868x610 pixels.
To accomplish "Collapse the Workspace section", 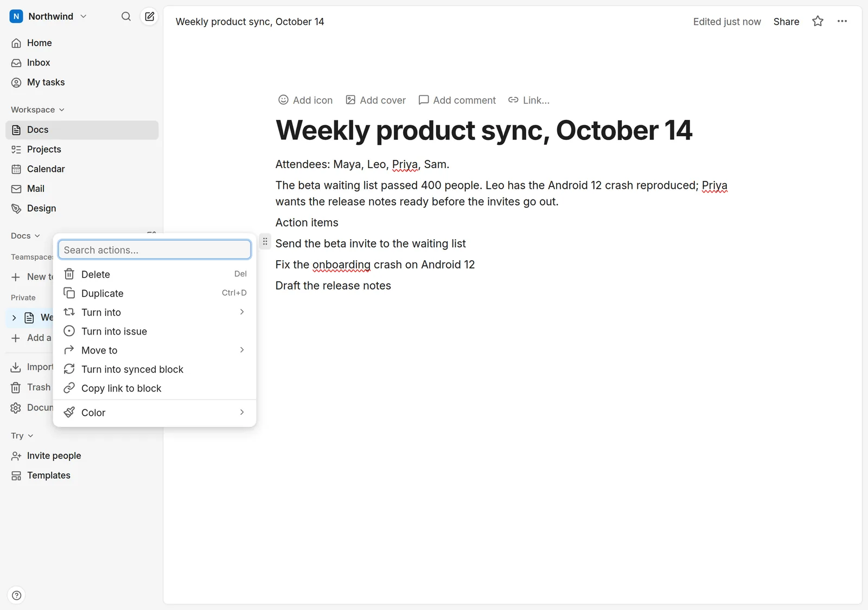I will point(37,110).
